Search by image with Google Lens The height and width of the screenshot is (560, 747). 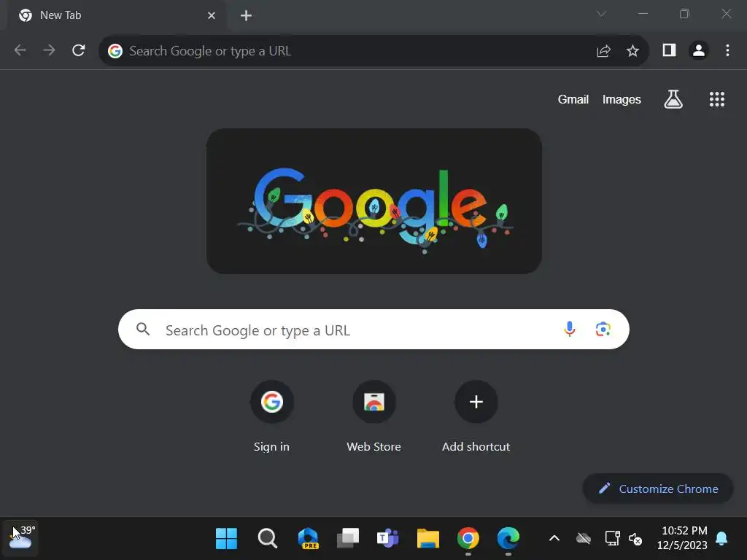pyautogui.click(x=603, y=329)
